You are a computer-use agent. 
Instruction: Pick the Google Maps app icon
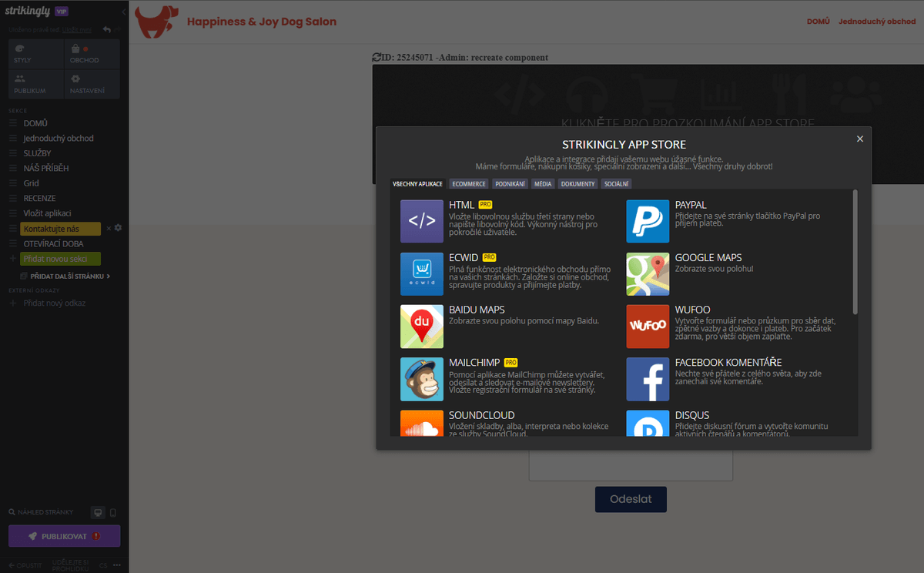(648, 274)
